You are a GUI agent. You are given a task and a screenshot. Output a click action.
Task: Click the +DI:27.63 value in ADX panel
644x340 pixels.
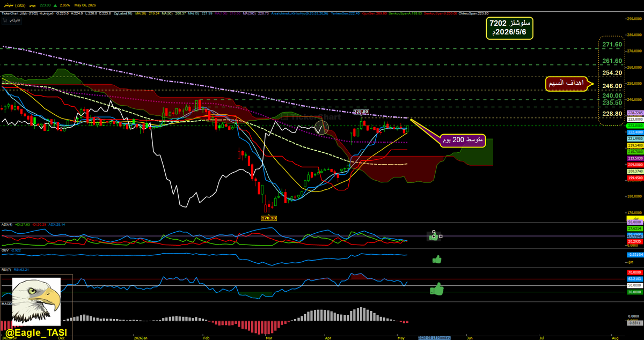point(23,225)
